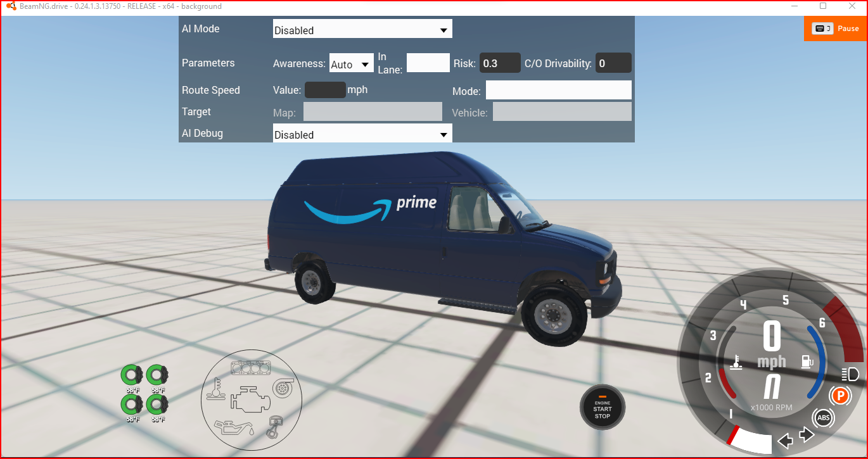The width and height of the screenshot is (868, 459).
Task: Click the C/O Drivability field
Action: 613,63
